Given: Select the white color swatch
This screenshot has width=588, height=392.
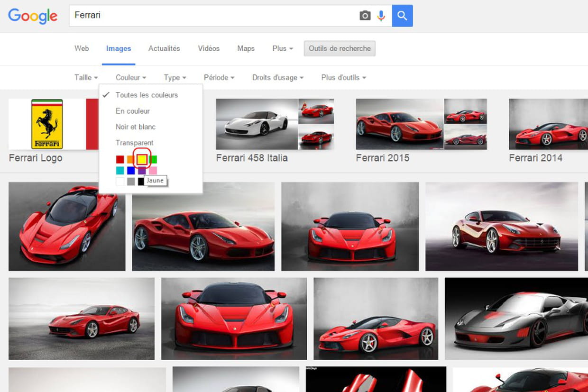Looking at the screenshot, I should 120,182.
